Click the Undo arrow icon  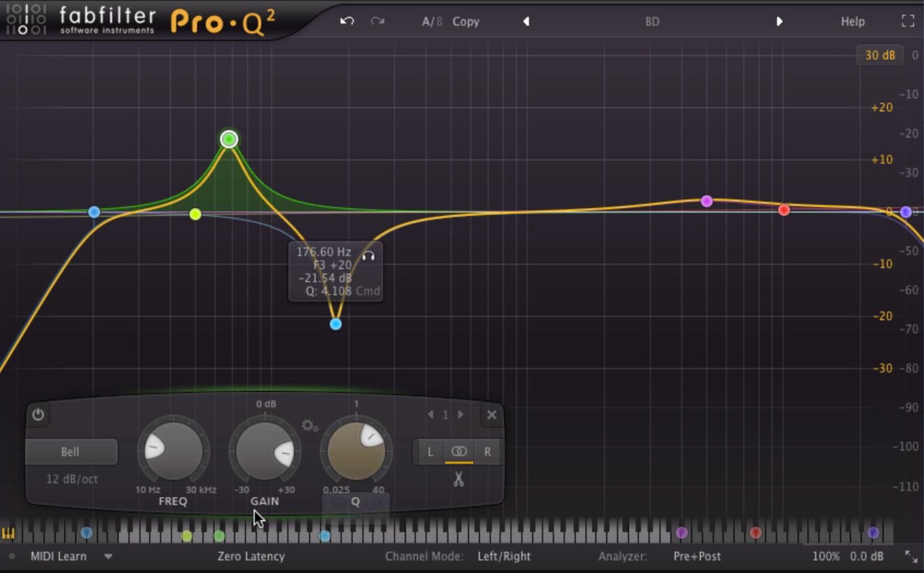347,21
